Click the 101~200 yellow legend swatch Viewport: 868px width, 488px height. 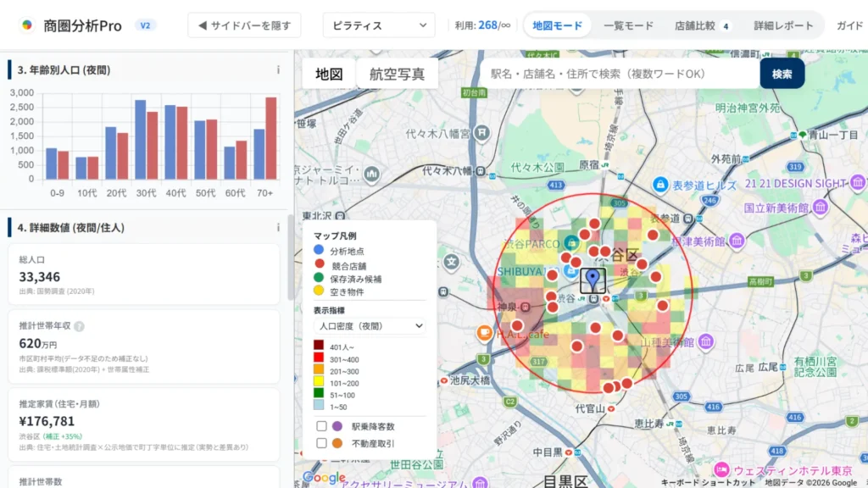point(319,382)
